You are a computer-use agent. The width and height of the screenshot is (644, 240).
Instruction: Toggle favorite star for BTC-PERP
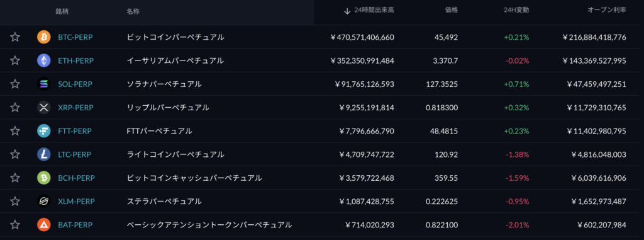[x=15, y=37]
